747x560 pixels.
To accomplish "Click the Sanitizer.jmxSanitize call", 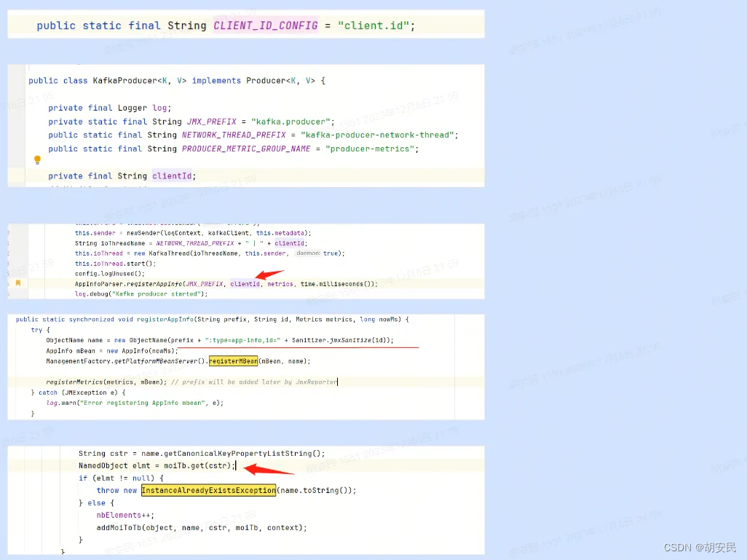I will click(x=339, y=340).
